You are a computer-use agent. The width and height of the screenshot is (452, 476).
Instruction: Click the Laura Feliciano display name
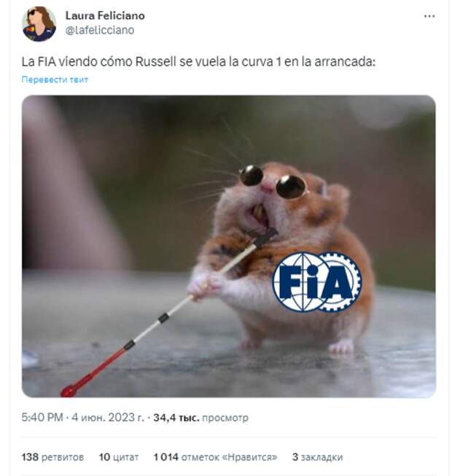coord(105,15)
